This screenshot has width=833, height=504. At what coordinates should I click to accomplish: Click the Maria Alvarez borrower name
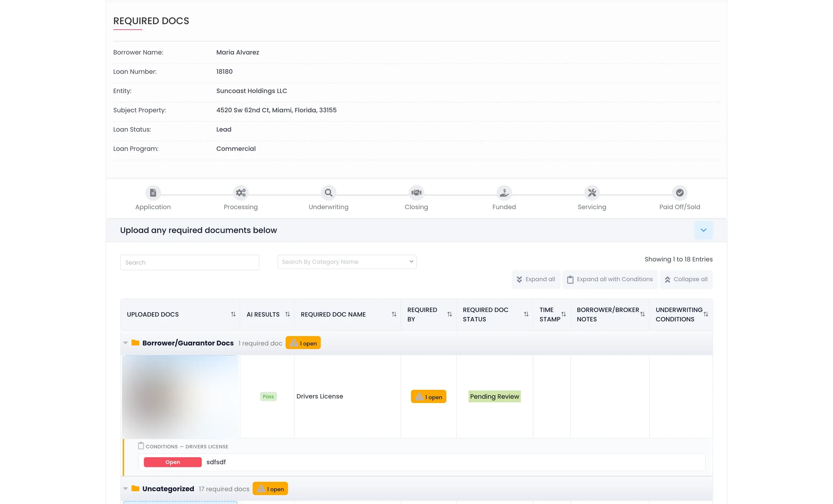[x=238, y=52]
